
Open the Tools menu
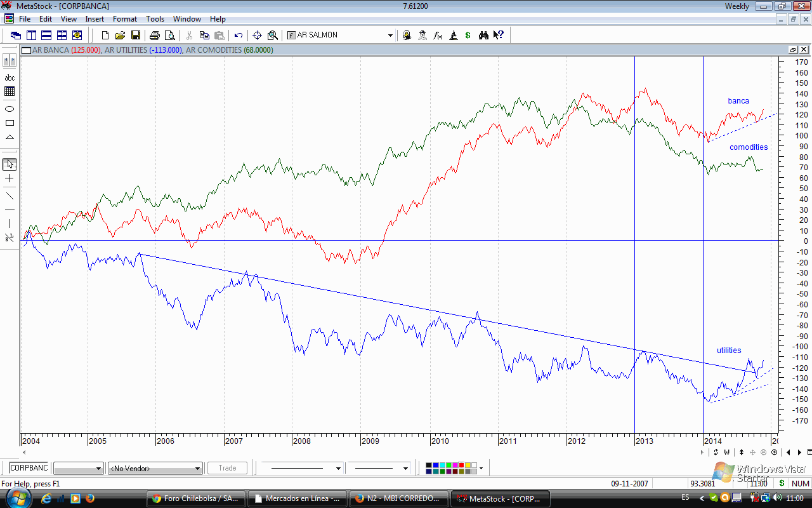pyautogui.click(x=155, y=19)
